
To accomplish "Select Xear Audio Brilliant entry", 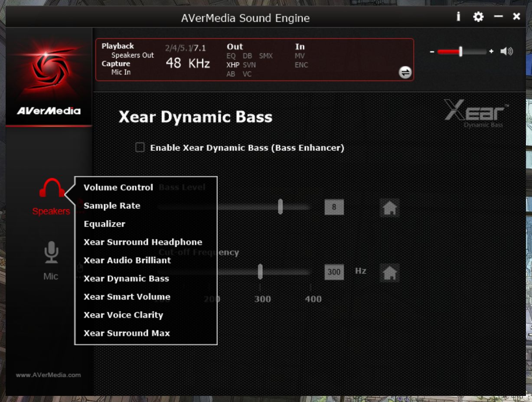I will (x=127, y=260).
